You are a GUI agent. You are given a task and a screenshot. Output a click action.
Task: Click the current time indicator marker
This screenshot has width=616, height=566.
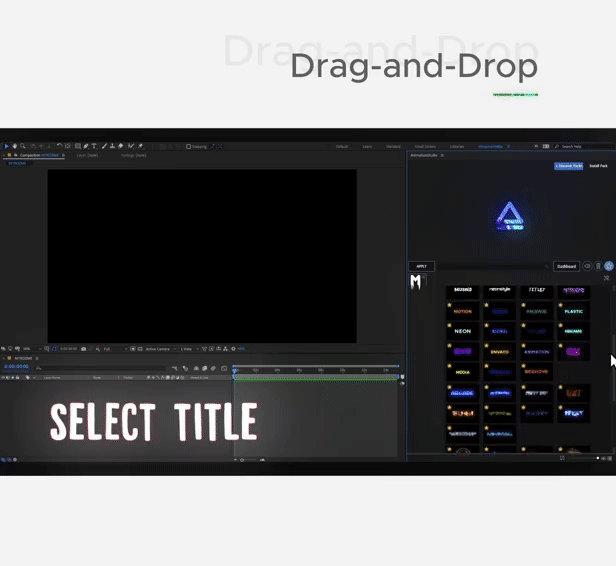(235, 370)
